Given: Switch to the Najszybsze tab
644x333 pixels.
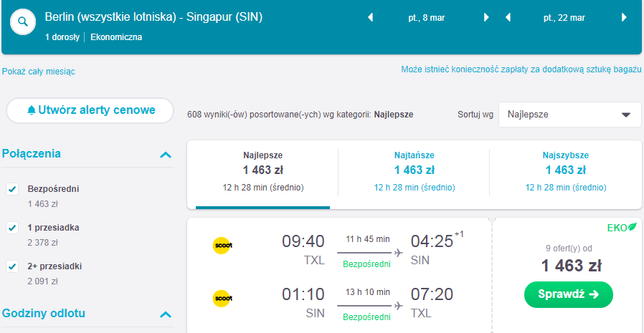Looking at the screenshot, I should (x=566, y=172).
